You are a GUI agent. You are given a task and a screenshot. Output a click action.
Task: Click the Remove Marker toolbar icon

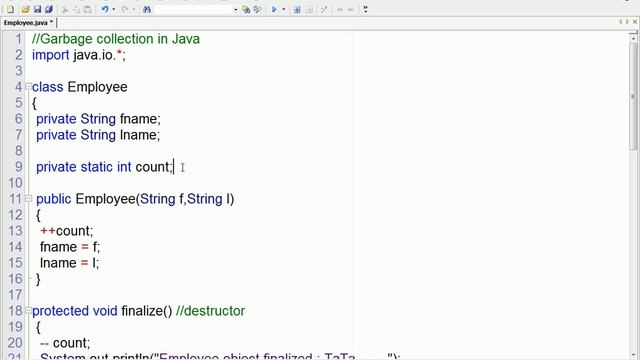point(309,9)
